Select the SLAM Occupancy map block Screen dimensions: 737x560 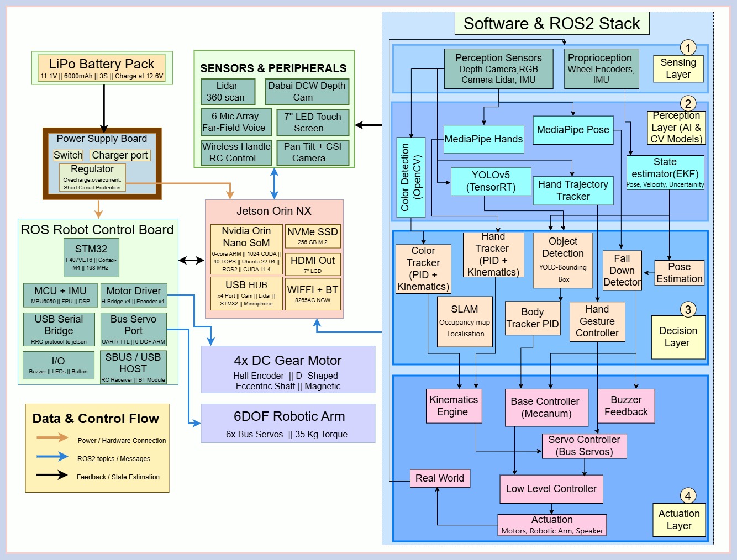tap(465, 322)
